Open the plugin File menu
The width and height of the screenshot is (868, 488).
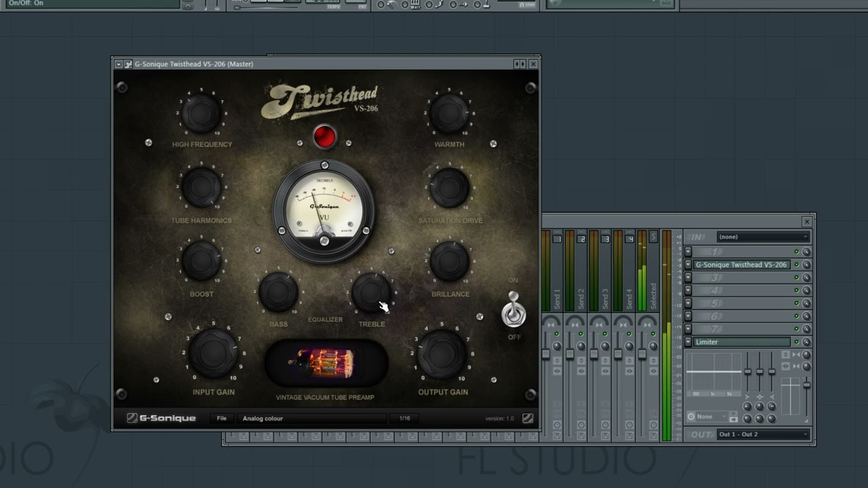(x=222, y=418)
